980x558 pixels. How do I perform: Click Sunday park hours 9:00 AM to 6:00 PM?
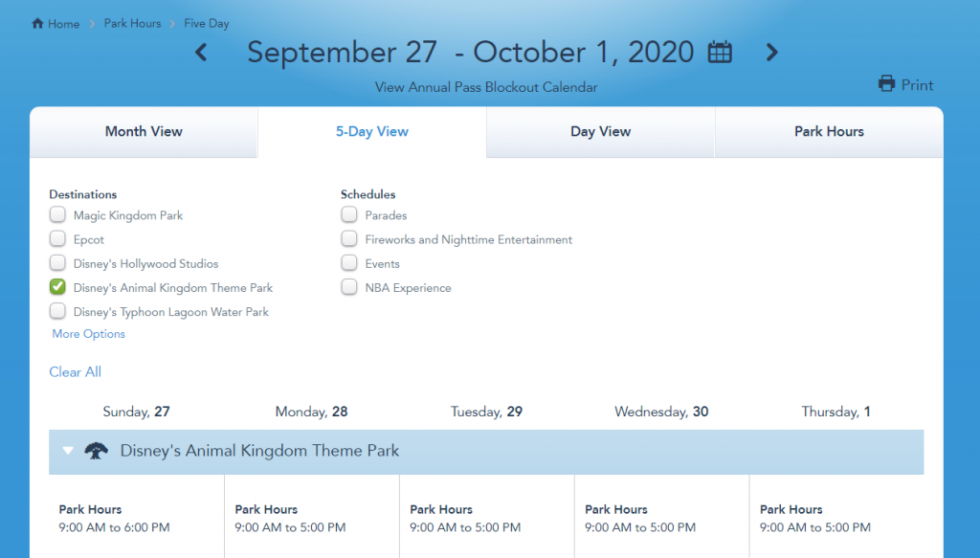114,527
